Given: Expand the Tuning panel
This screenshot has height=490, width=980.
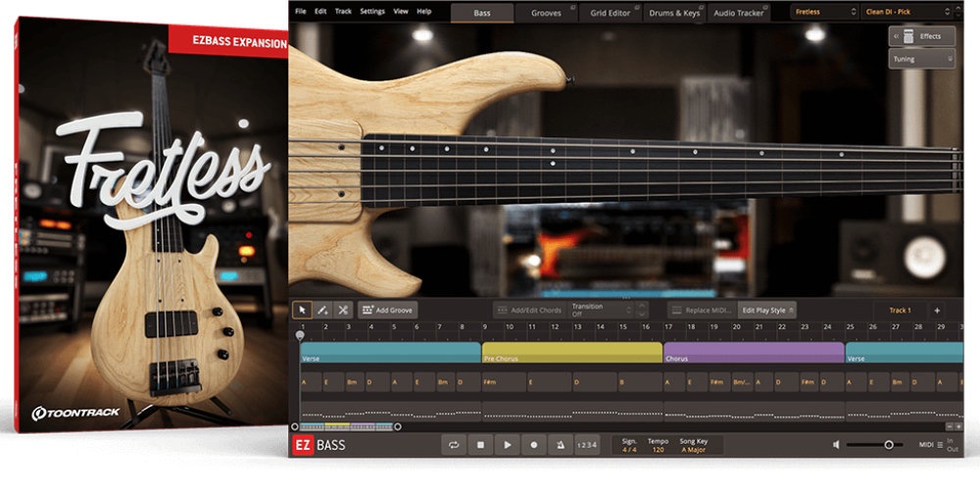Looking at the screenshot, I should pyautogui.click(x=922, y=59).
